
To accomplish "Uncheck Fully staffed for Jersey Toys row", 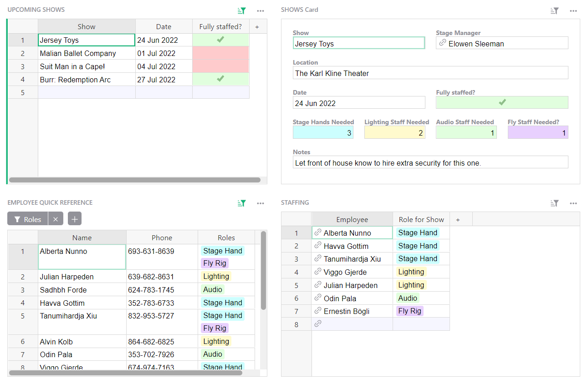I will pos(220,40).
